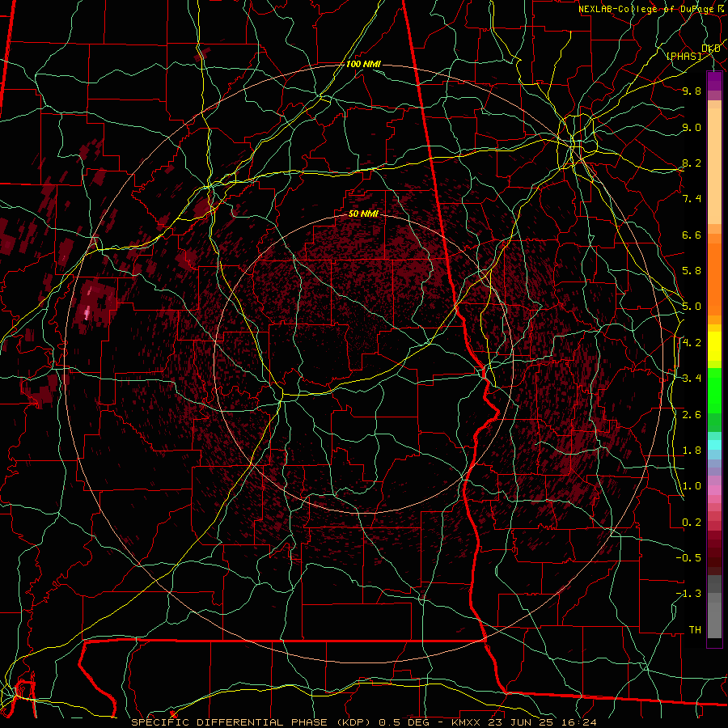
Task: Click the 3.4 scale value
Action: coord(692,379)
